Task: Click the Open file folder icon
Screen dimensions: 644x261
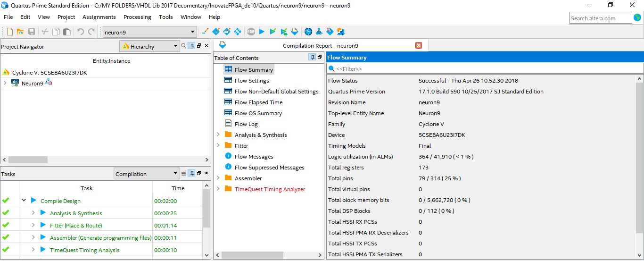Action: click(20, 32)
